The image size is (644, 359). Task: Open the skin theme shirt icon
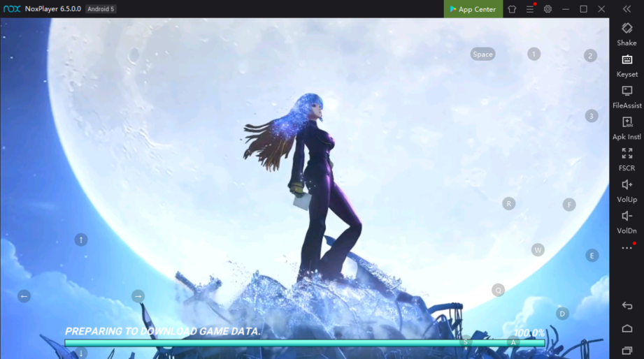pyautogui.click(x=512, y=9)
